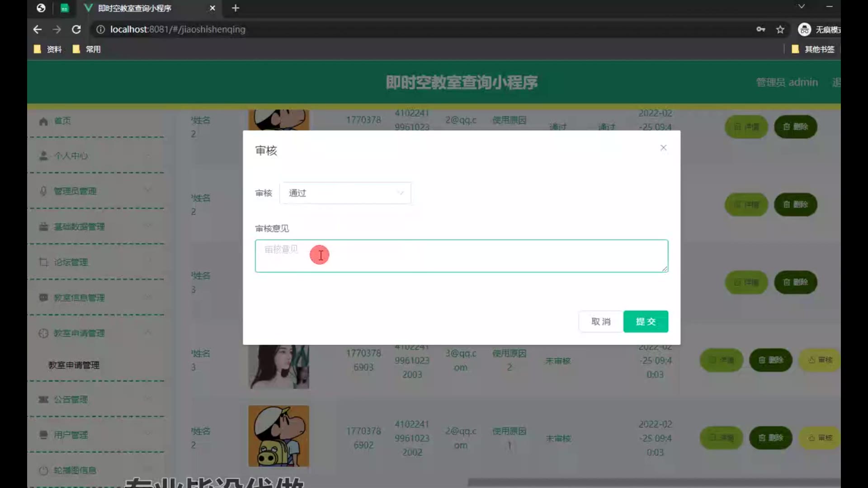The image size is (868, 488).
Task: Click the browser back arrow
Action: [x=38, y=29]
